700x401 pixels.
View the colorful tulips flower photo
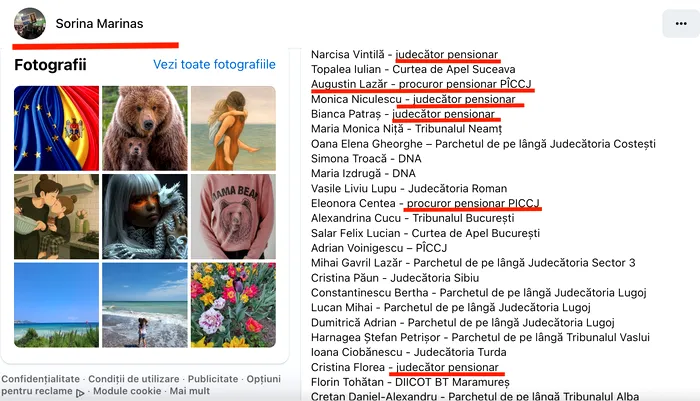(233, 305)
